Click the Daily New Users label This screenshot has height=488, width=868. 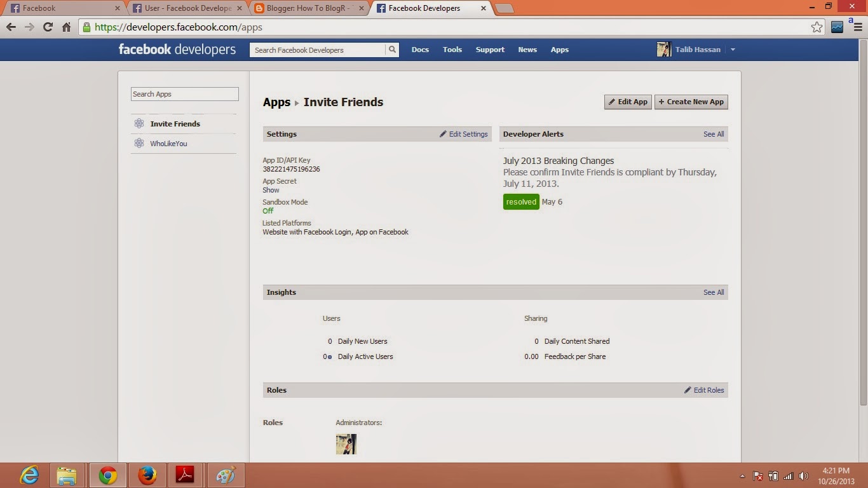[x=363, y=341]
